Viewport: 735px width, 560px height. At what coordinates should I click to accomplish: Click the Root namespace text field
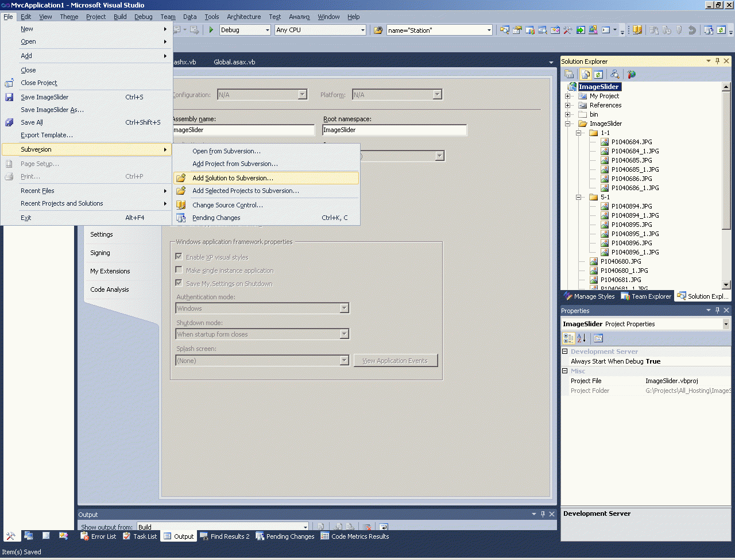point(394,130)
